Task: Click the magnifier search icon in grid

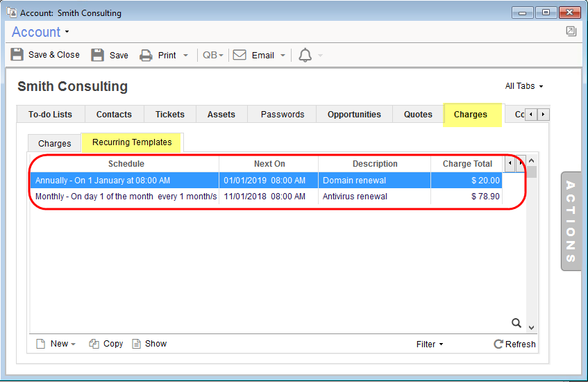Action: pos(516,323)
